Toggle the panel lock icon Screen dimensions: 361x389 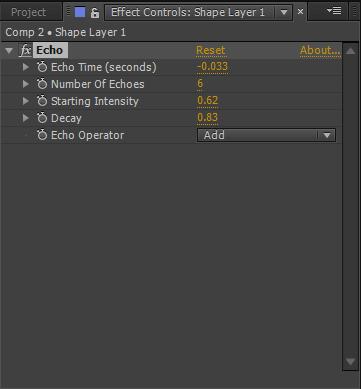[x=95, y=13]
